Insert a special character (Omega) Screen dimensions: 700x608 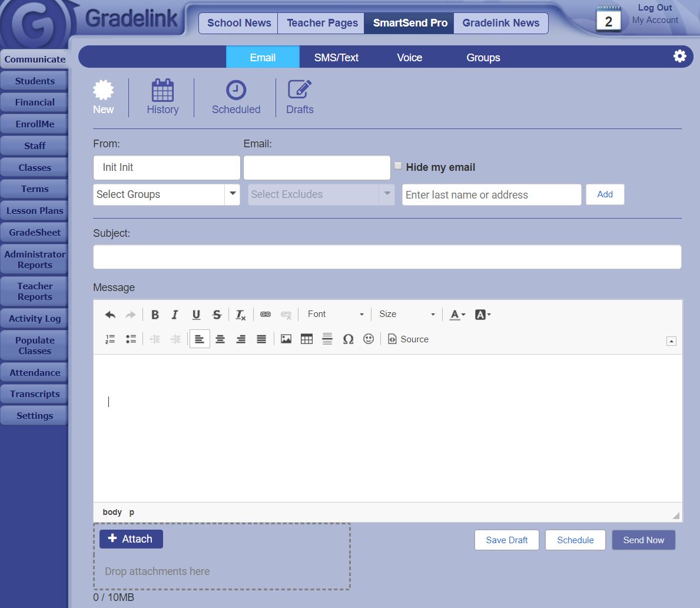(348, 339)
